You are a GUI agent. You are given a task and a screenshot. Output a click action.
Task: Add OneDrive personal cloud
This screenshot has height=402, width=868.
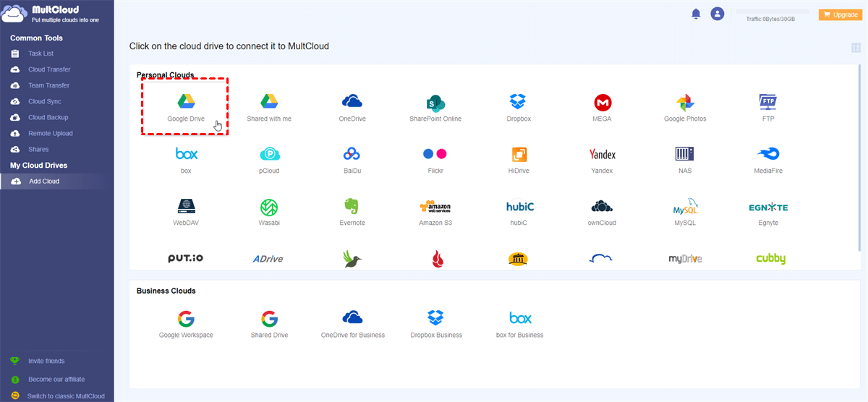click(352, 107)
